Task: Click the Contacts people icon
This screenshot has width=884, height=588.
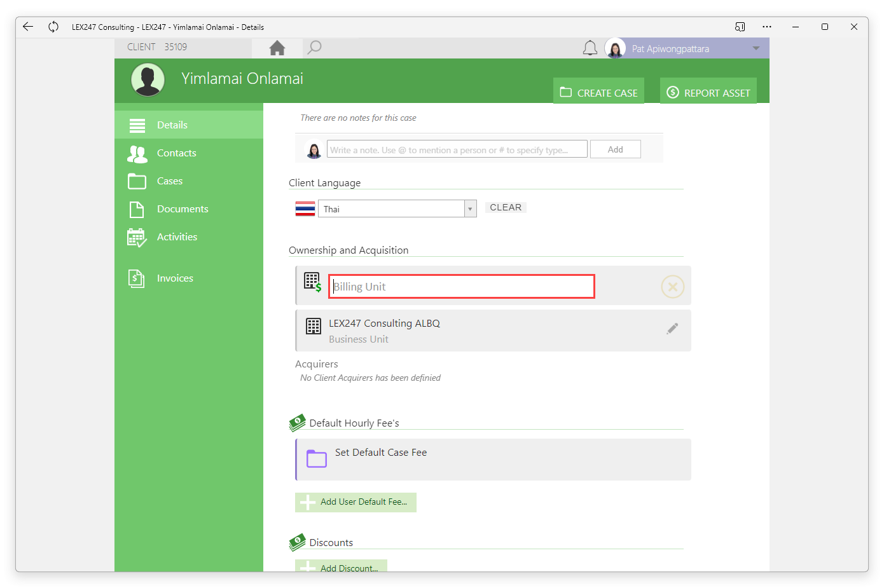Action: [x=137, y=154]
